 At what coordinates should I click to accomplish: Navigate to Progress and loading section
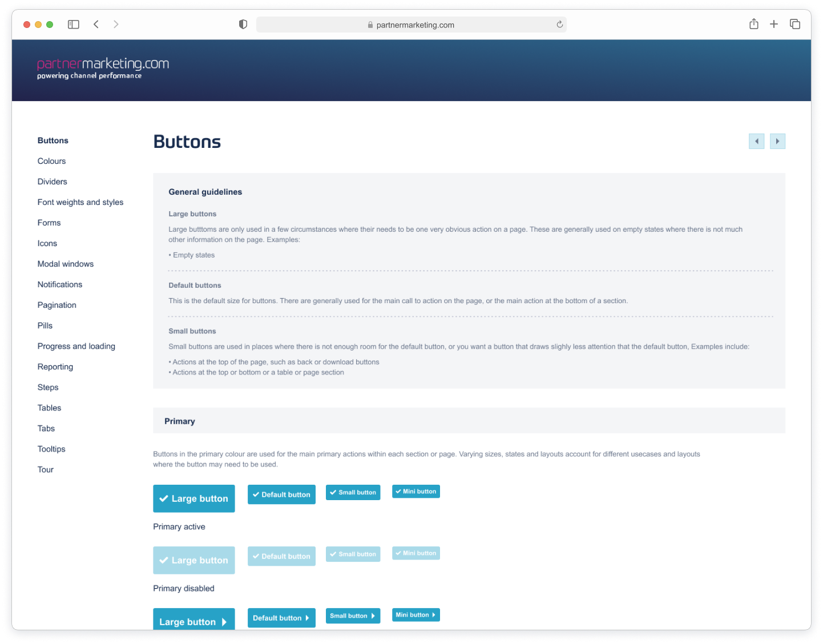coord(76,346)
